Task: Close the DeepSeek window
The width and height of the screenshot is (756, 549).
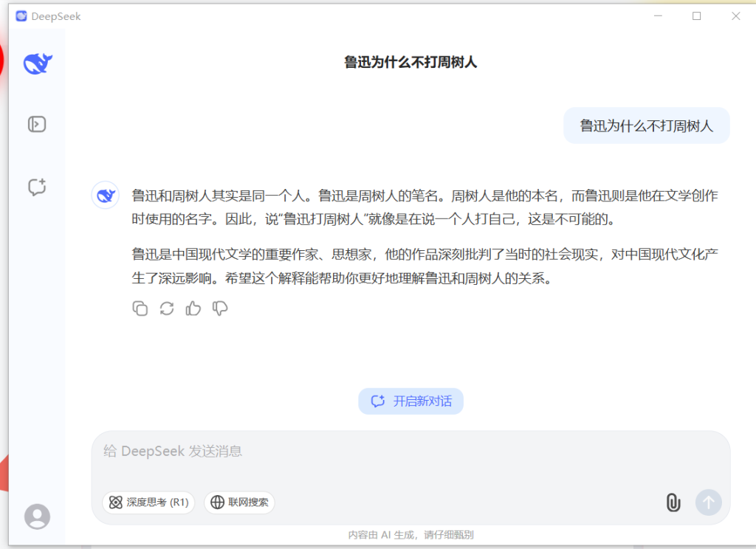Action: 736,16
